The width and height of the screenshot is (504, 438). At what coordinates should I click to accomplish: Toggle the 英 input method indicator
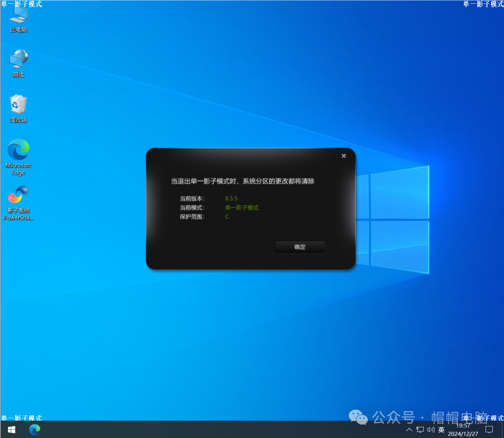[x=441, y=430]
